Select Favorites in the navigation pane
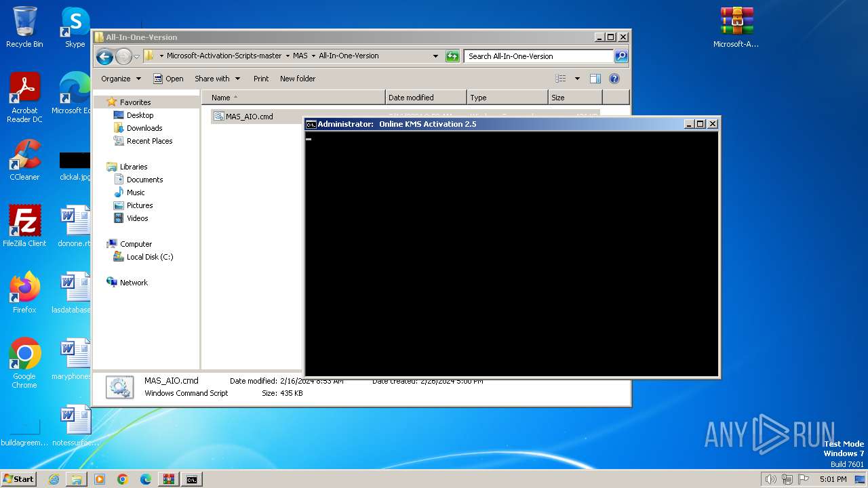The width and height of the screenshot is (868, 488). click(x=135, y=102)
